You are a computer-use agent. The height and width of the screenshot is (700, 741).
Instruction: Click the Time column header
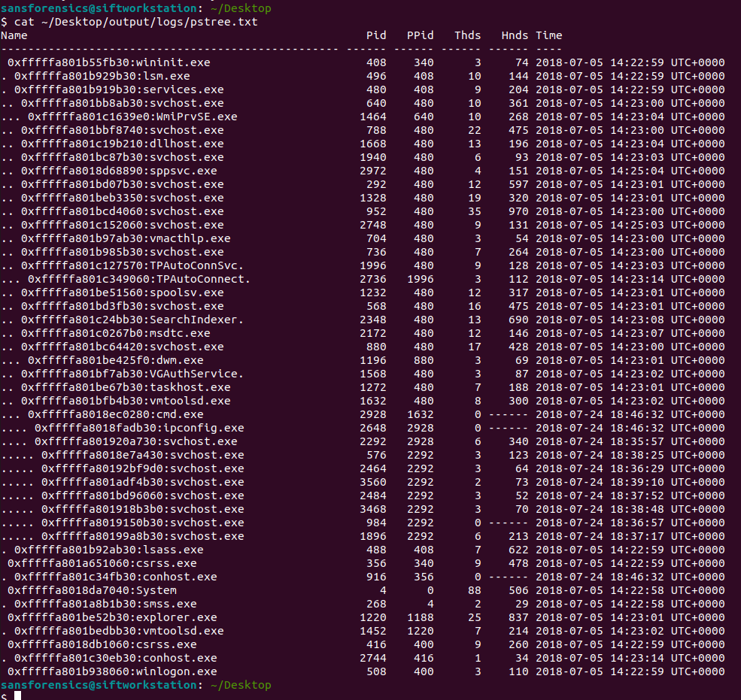(548, 35)
